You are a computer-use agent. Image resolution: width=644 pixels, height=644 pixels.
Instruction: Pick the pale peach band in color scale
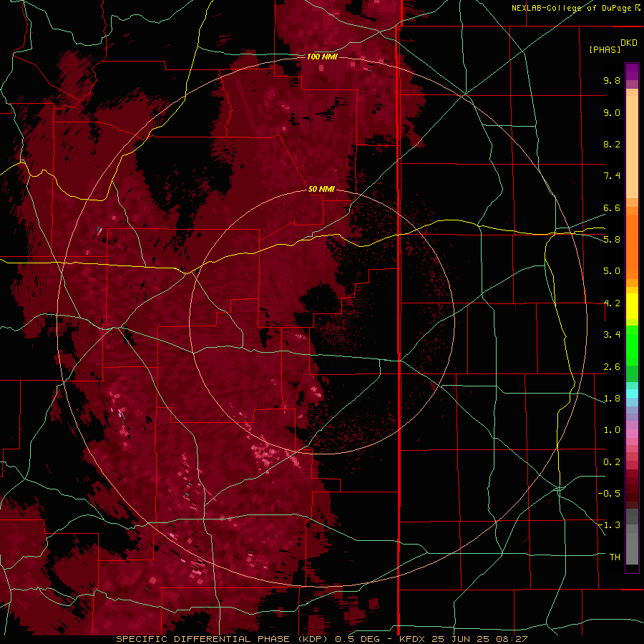632,147
